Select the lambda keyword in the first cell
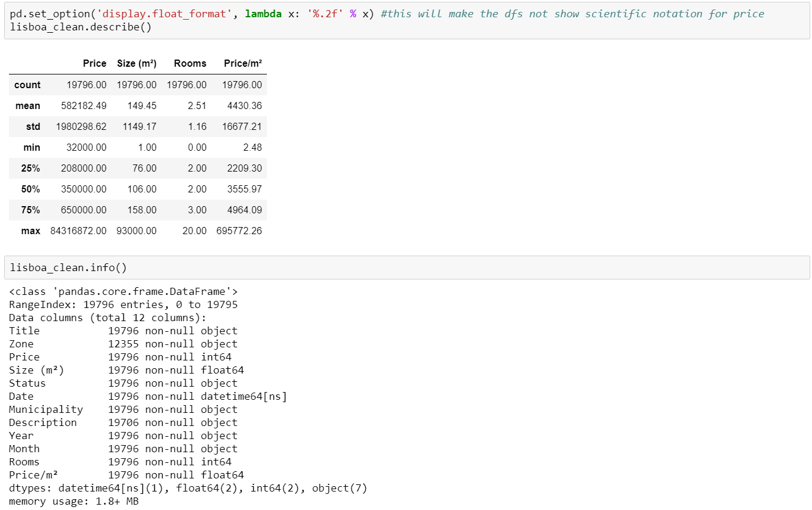The image size is (812, 510). (x=263, y=13)
